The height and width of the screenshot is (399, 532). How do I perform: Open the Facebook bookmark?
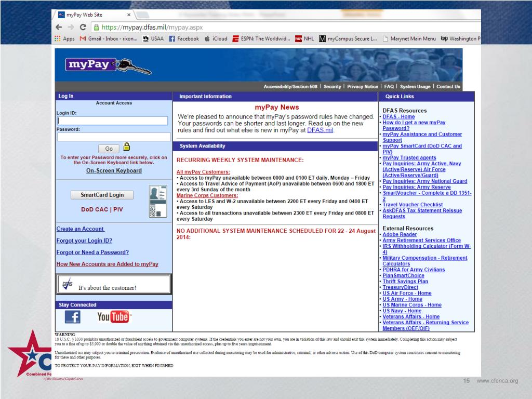(x=184, y=38)
